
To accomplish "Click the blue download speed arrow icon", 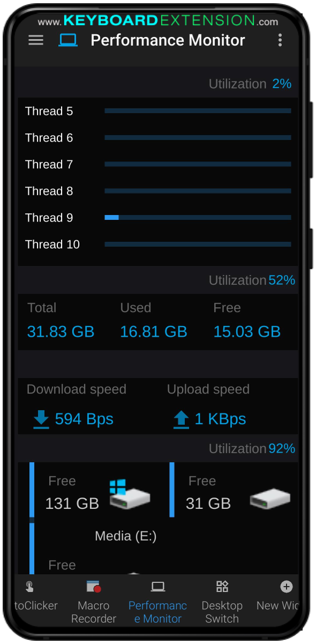I will pyautogui.click(x=41, y=419).
